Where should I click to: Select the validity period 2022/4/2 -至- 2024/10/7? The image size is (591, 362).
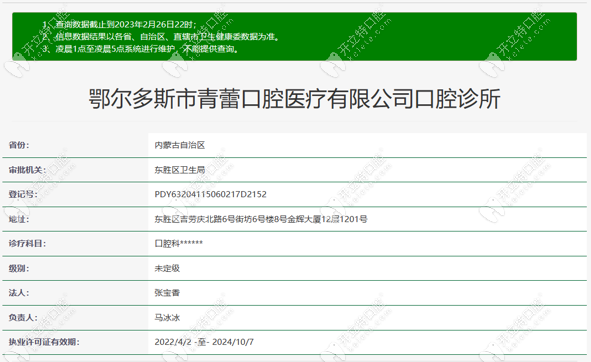point(204,342)
